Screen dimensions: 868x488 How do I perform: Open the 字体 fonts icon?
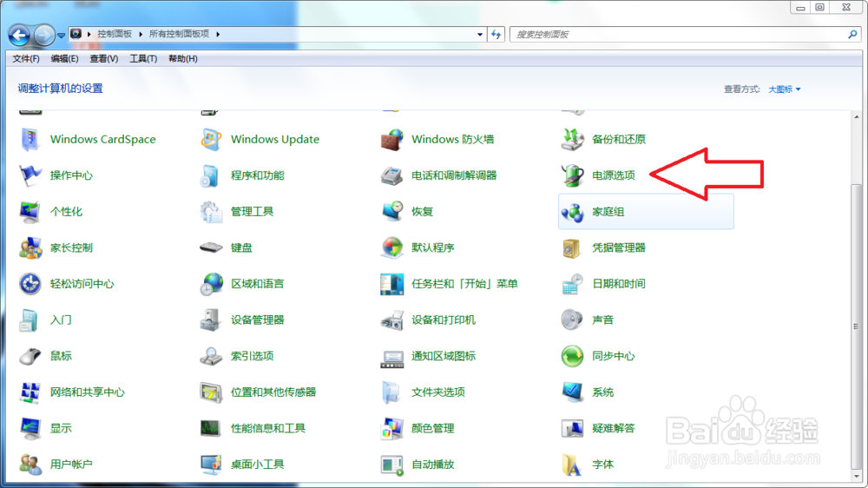coord(572,465)
